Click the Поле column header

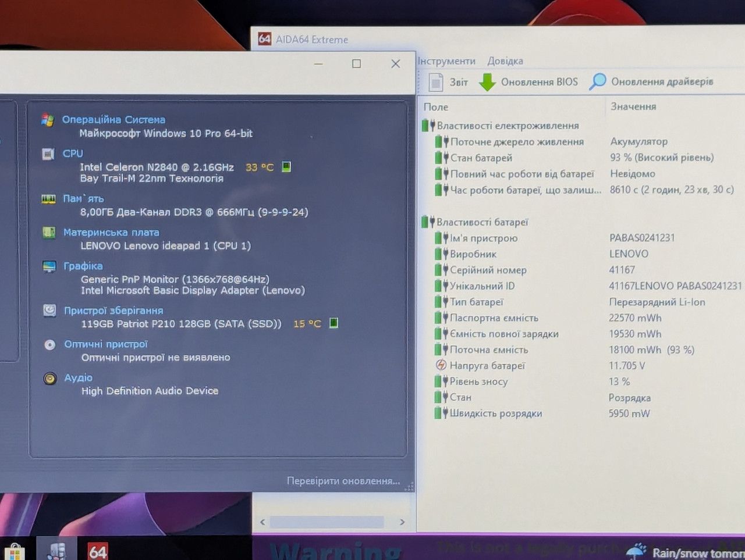click(x=436, y=107)
